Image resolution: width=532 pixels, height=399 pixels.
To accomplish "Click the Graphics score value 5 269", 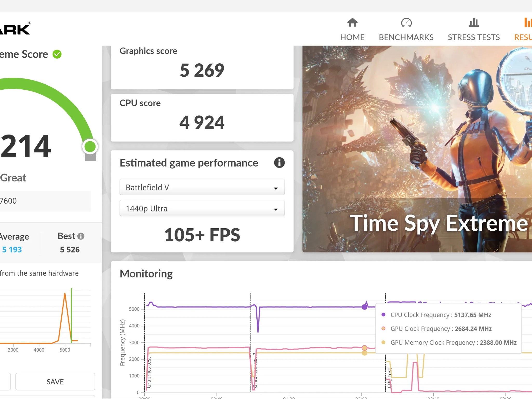I will 202,70.
